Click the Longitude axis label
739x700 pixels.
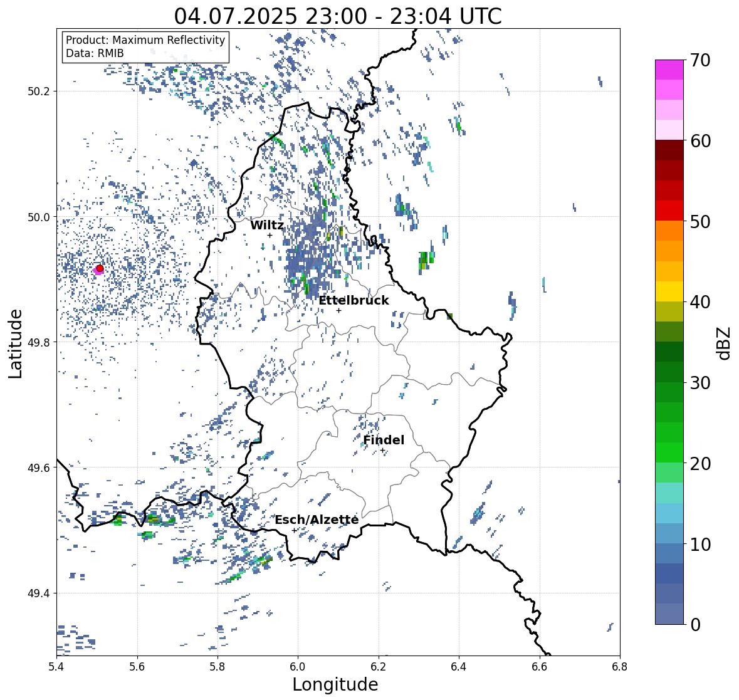(x=335, y=684)
